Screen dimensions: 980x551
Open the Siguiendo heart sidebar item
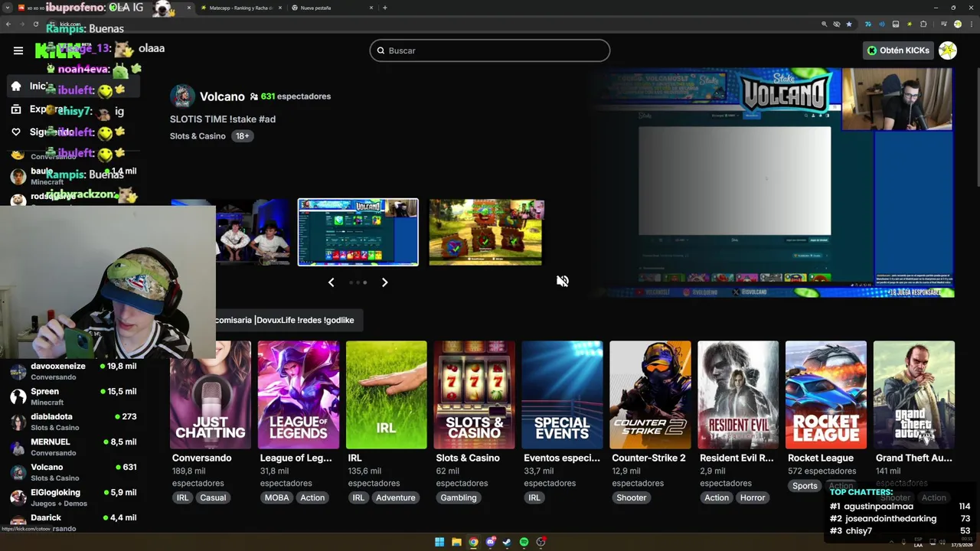[x=73, y=132]
